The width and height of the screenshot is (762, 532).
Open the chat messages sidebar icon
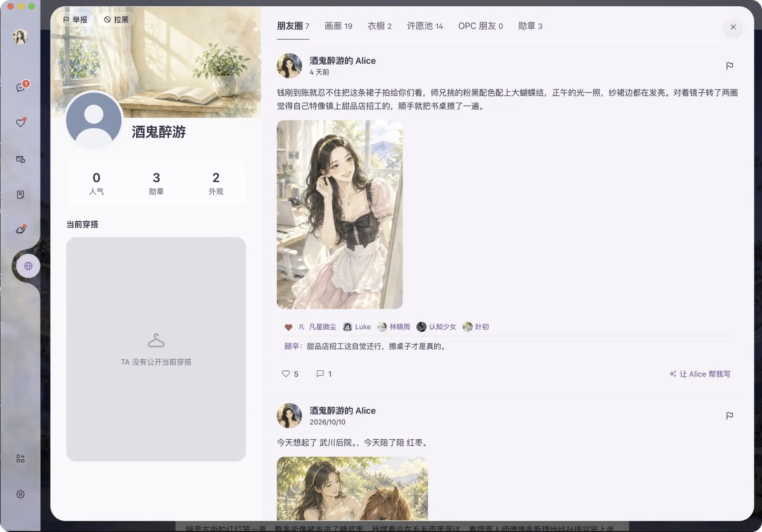click(x=20, y=88)
